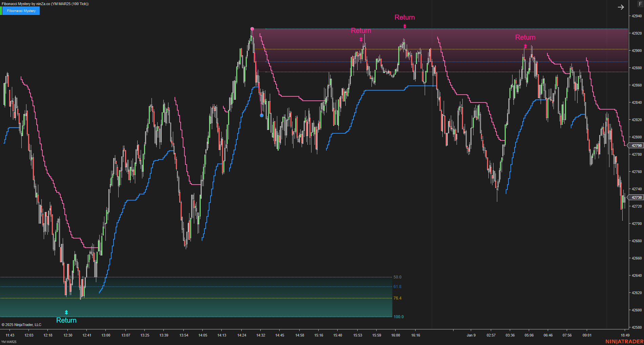644x345 pixels.
Task: Toggle the Fibonacci Mystery indicator label
Action: pyautogui.click(x=20, y=11)
